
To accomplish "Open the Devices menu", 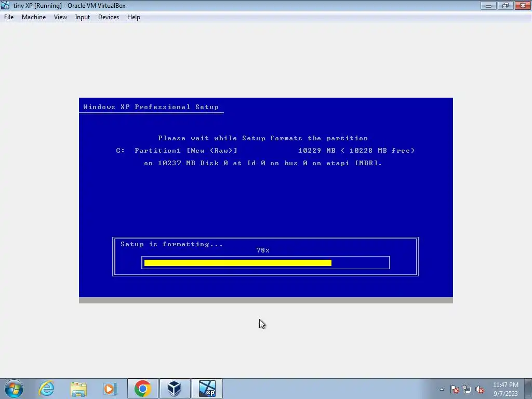I will pos(109,17).
